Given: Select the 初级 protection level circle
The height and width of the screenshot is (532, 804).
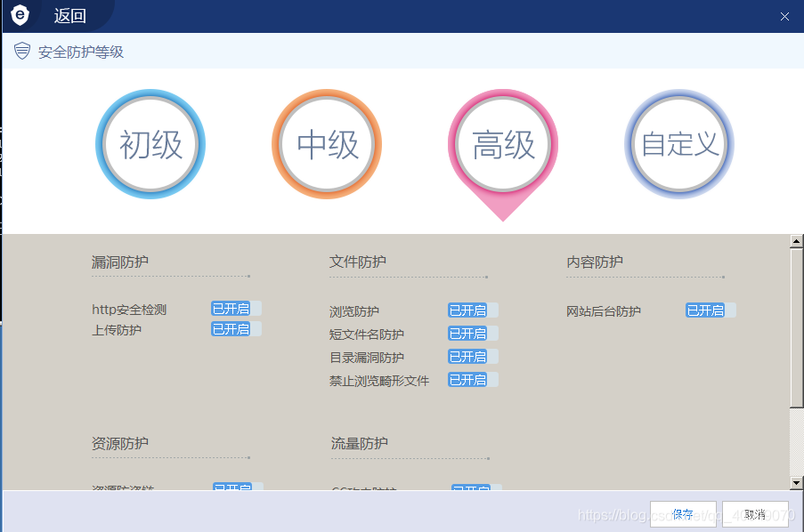Looking at the screenshot, I should [150, 144].
